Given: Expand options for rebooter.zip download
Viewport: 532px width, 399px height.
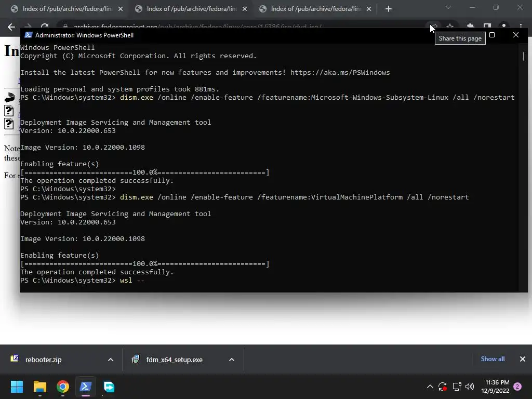Looking at the screenshot, I should point(111,360).
